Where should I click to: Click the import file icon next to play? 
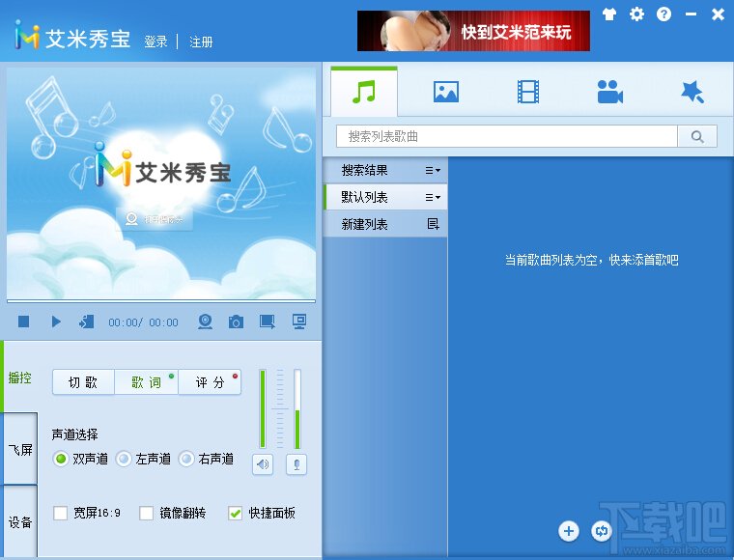tap(86, 322)
